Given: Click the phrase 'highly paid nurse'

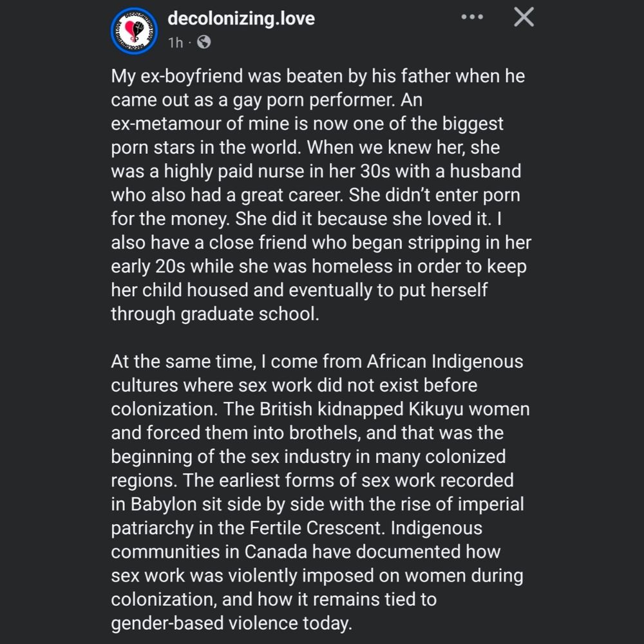Looking at the screenshot, I should (x=234, y=172).
